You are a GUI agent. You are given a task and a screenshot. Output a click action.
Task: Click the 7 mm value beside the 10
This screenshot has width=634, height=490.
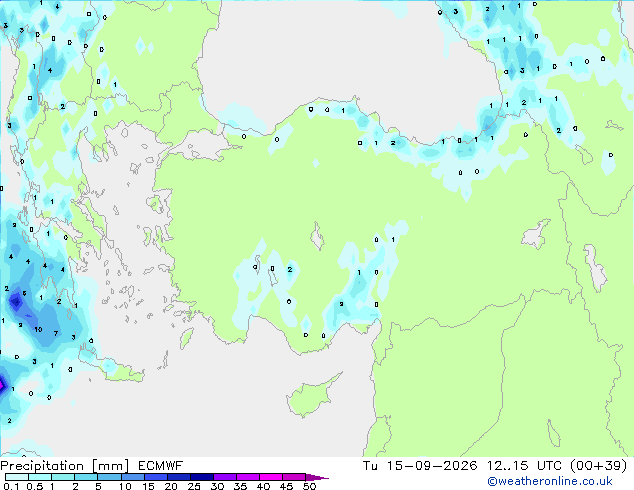56,334
